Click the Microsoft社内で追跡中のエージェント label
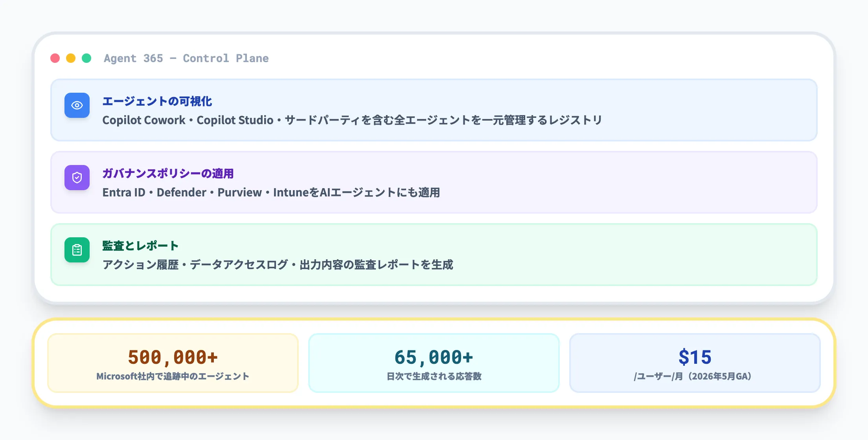 [x=173, y=376]
